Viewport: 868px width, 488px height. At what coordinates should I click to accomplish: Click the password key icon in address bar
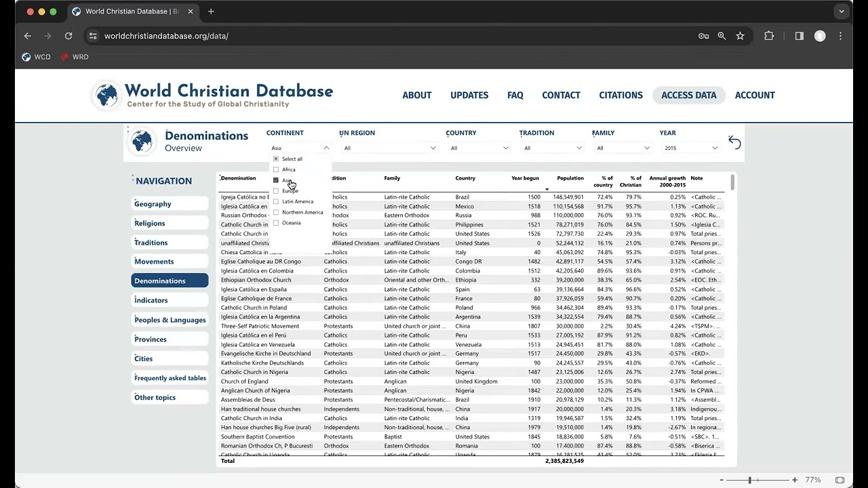pos(703,36)
